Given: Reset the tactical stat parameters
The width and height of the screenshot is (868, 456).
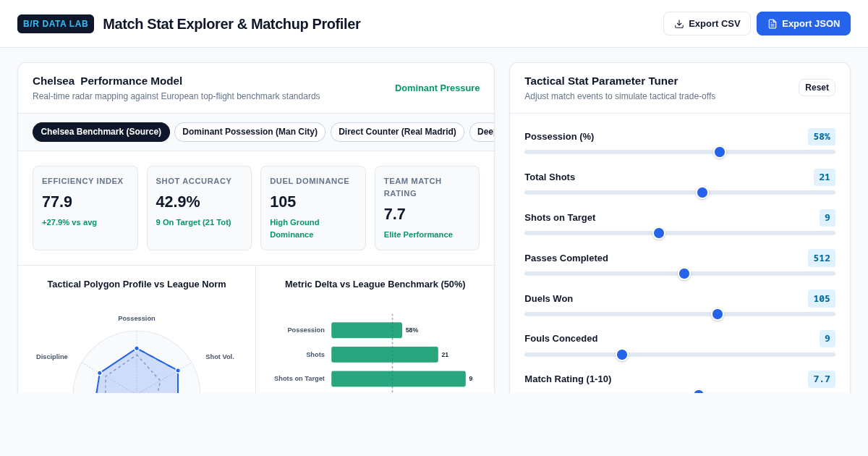Looking at the screenshot, I should 817,88.
